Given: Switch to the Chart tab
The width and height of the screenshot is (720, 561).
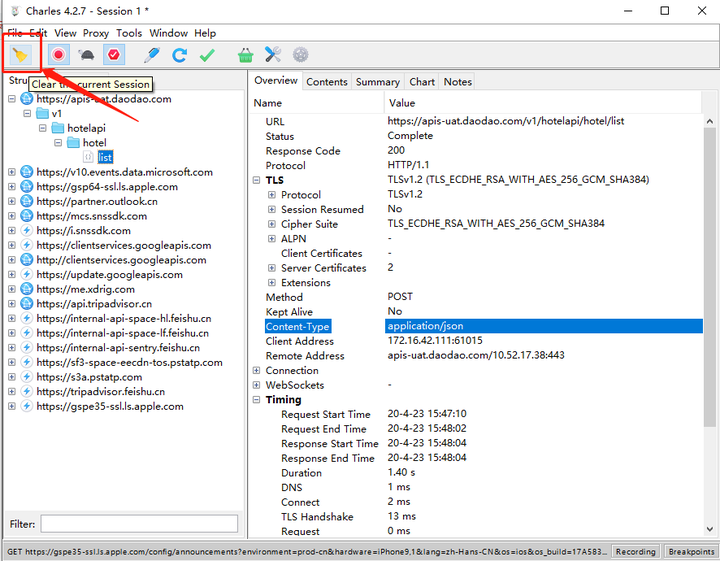Looking at the screenshot, I should pyautogui.click(x=422, y=82).
